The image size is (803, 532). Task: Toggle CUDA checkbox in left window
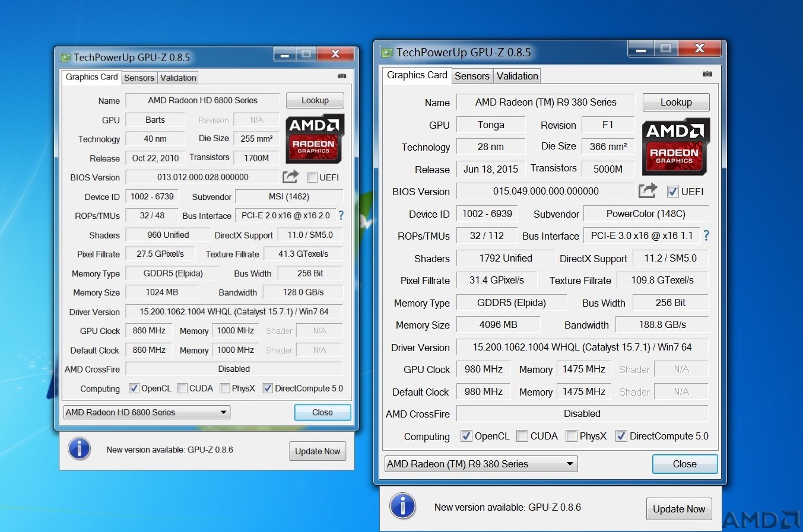click(x=182, y=388)
